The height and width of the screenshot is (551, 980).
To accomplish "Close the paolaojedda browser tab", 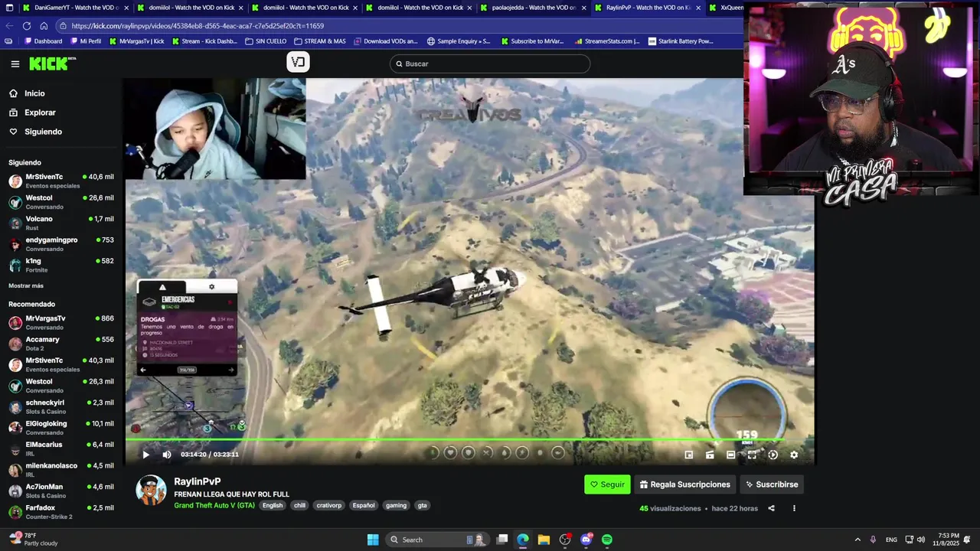I will 584,8.
